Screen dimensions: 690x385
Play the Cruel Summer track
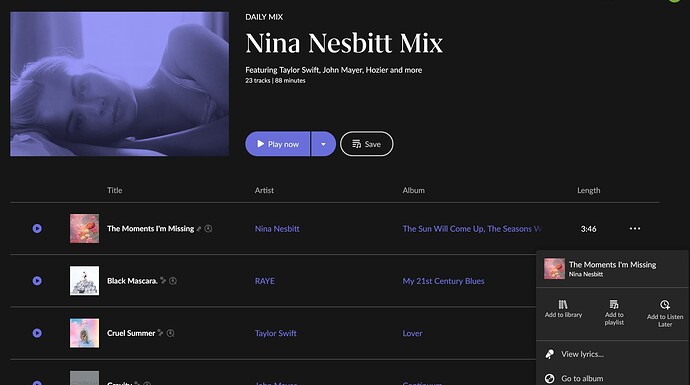(x=37, y=333)
